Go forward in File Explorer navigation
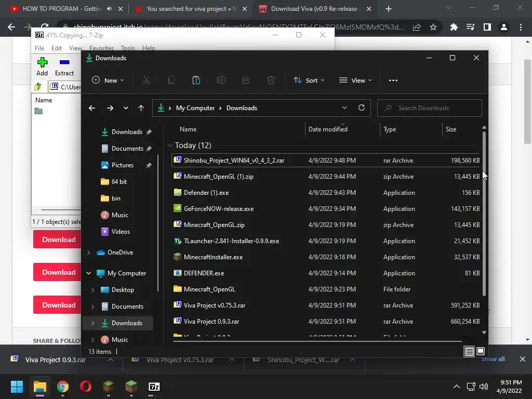This screenshot has height=399, width=532. click(x=110, y=108)
